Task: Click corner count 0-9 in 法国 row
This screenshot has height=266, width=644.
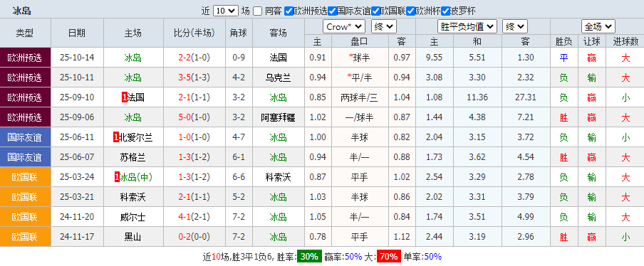Action: 239,58
